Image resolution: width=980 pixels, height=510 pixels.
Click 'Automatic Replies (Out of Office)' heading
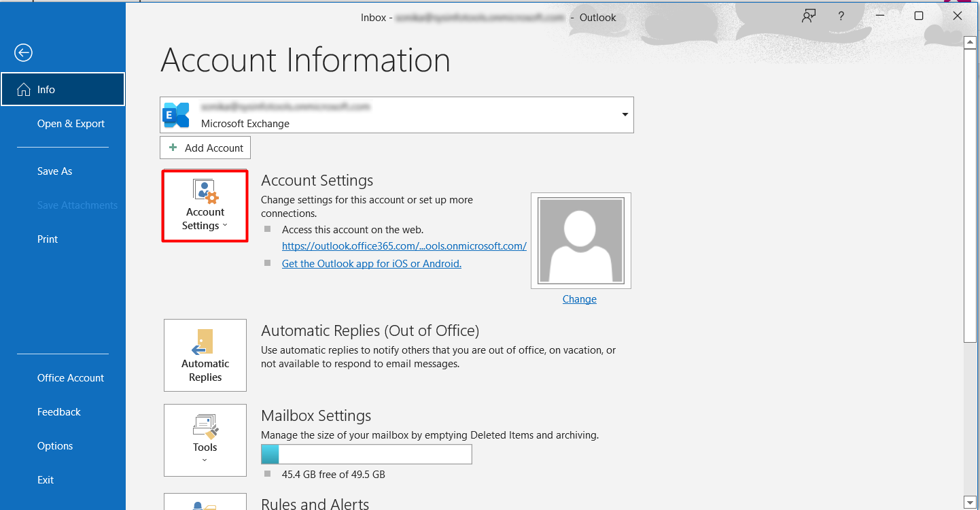tap(370, 330)
